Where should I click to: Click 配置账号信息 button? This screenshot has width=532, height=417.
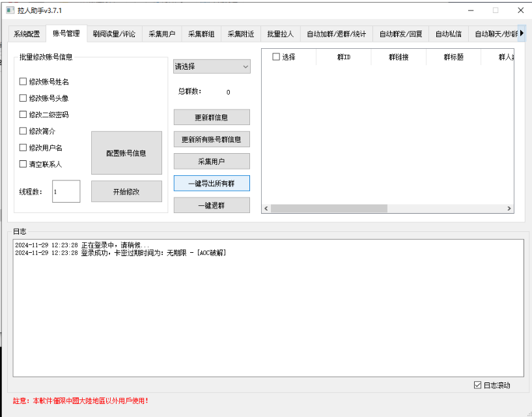click(126, 153)
